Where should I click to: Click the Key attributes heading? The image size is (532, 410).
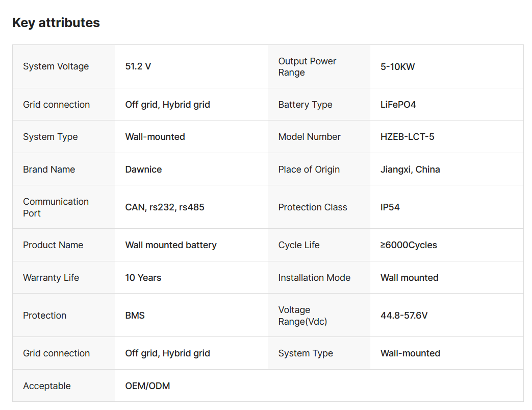(56, 23)
